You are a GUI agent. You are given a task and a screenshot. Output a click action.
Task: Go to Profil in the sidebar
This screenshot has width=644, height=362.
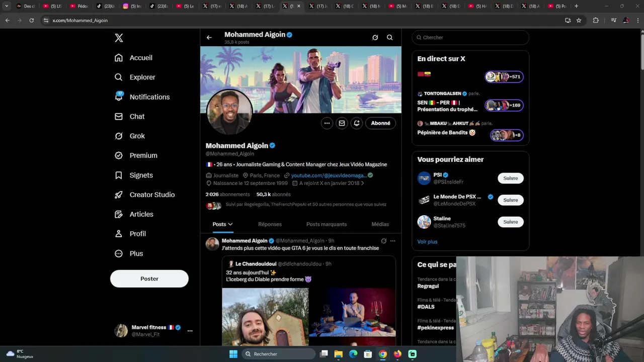point(130,234)
